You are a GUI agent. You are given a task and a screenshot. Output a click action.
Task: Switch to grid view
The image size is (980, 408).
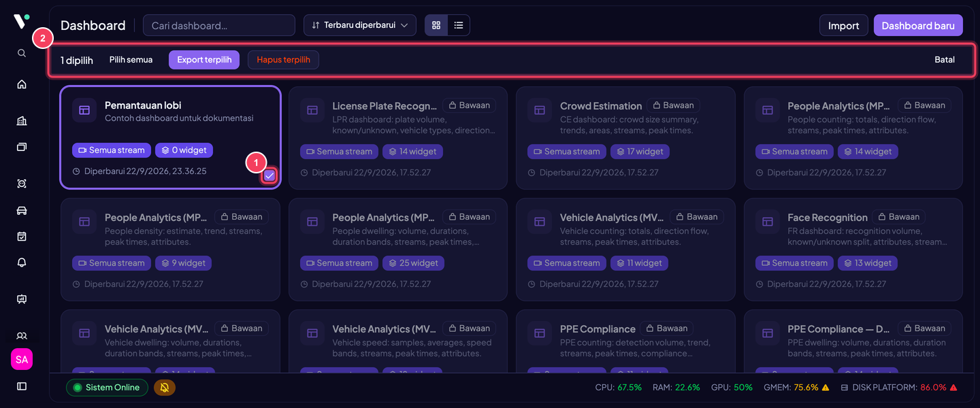pyautogui.click(x=436, y=25)
